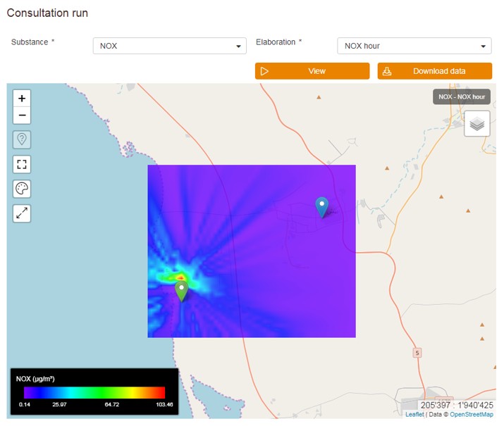Viewport: 504px width, 426px height.
Task: Click the NOX - NOX hour map label
Action: point(461,96)
